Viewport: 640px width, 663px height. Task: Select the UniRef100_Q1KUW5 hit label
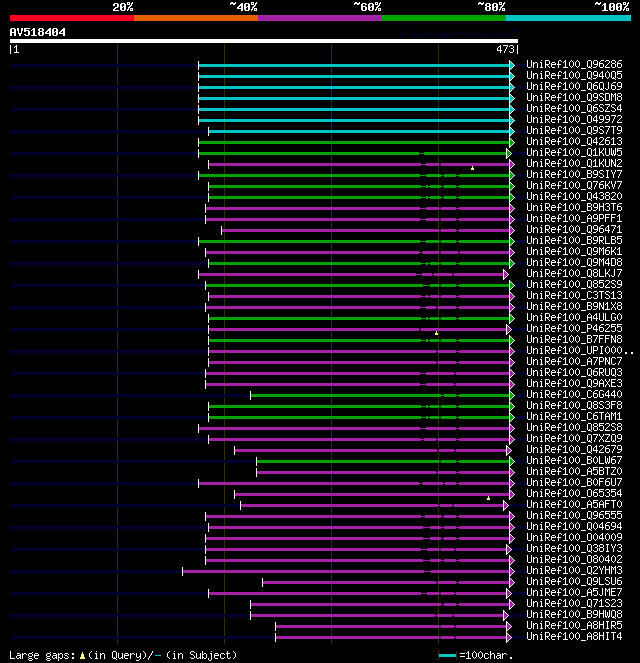point(574,152)
